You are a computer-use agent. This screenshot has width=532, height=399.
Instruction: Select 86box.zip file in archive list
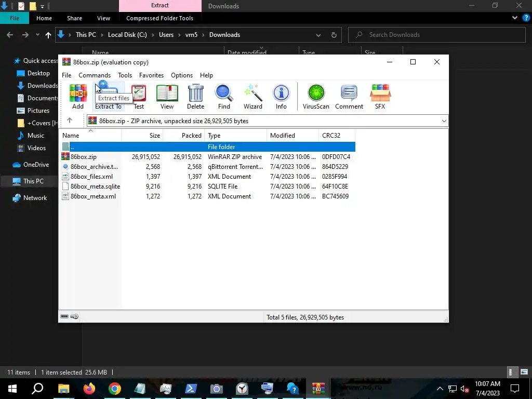[x=208, y=157]
